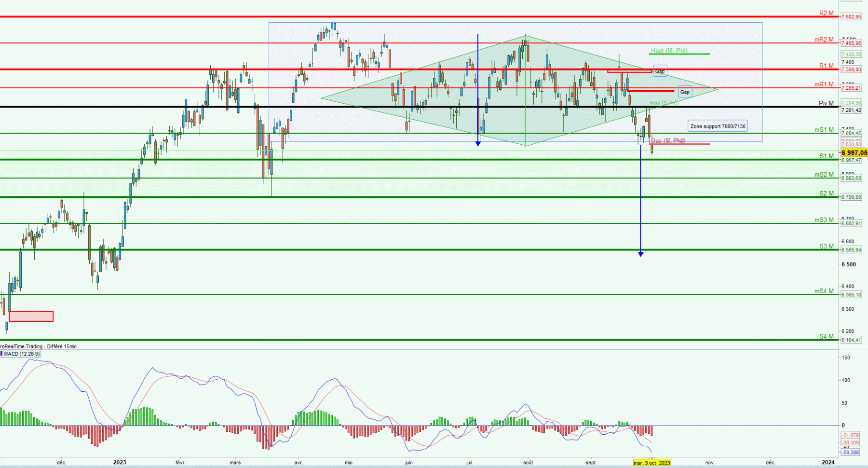Select the Gap label next to R1 M line
The image size is (868, 468).
(x=660, y=71)
